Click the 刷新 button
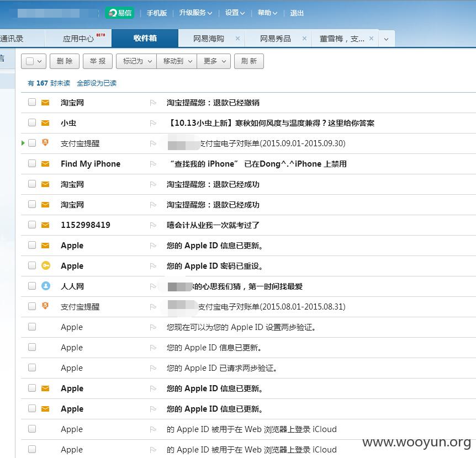The image size is (476, 458). pyautogui.click(x=249, y=61)
